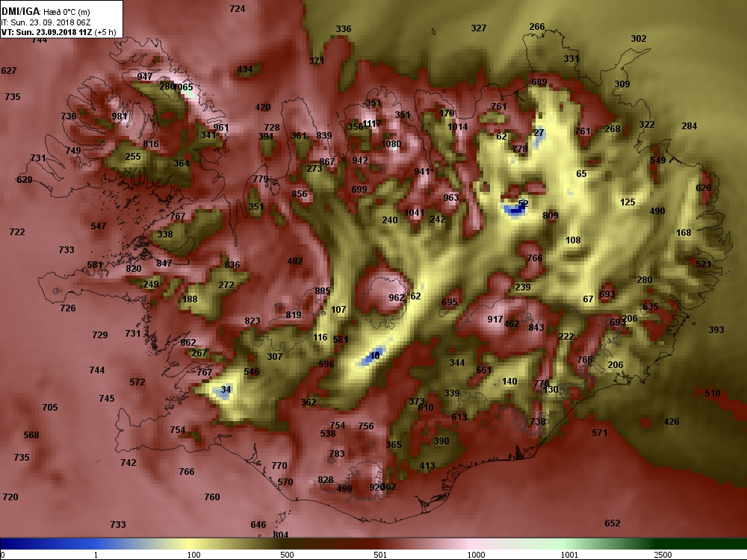Click the map value 499
The image size is (747, 560).
click(x=344, y=488)
